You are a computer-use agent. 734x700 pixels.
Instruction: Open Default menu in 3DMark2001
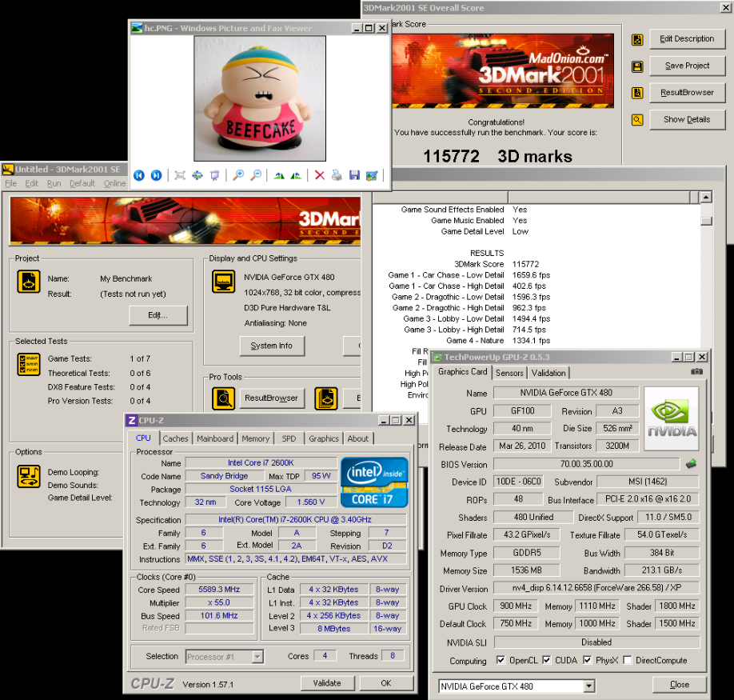82,183
